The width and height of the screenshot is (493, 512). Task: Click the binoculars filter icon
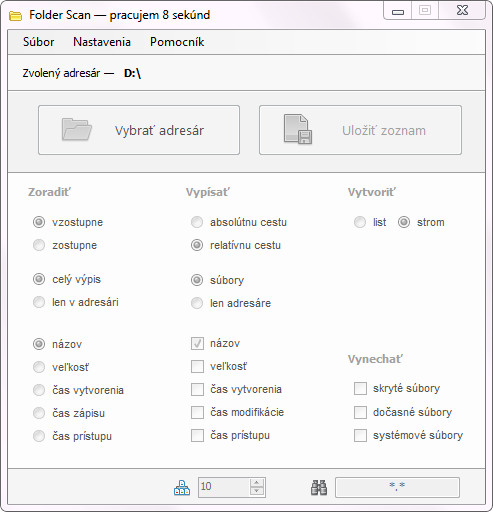(x=319, y=488)
